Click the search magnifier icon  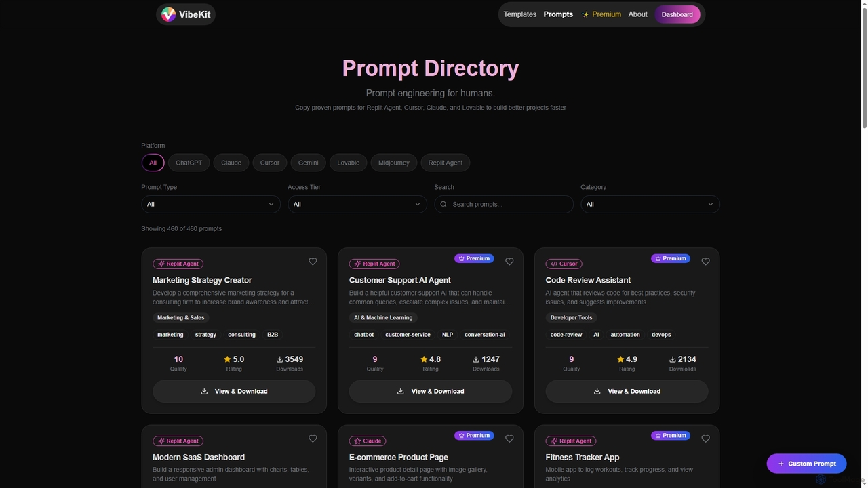coord(444,204)
